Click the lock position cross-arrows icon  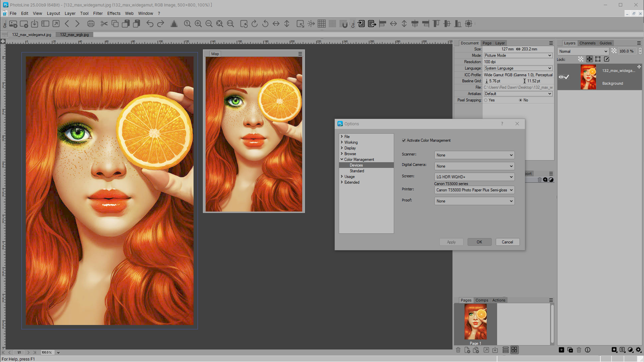tap(589, 59)
